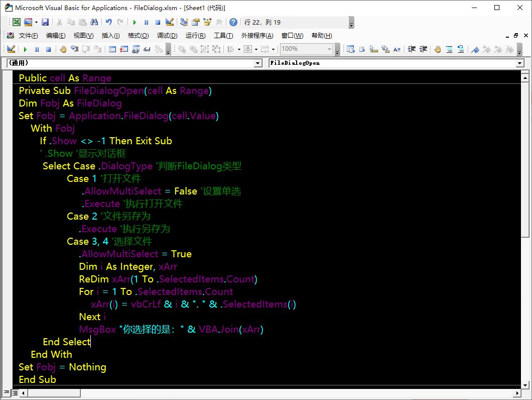Open the 帮助(H) menu
The height and width of the screenshot is (400, 532).
coord(322,36)
